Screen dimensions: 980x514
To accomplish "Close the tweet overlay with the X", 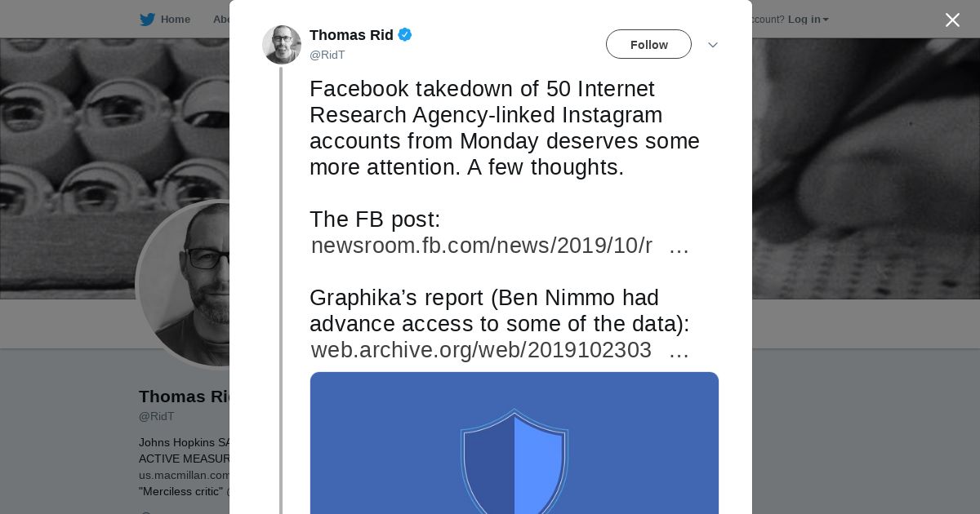I will pyautogui.click(x=952, y=20).
